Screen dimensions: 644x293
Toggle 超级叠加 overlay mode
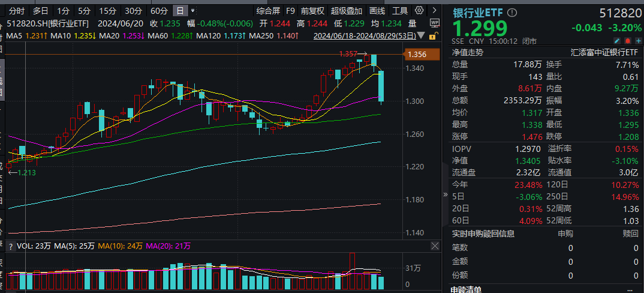pyautogui.click(x=347, y=11)
